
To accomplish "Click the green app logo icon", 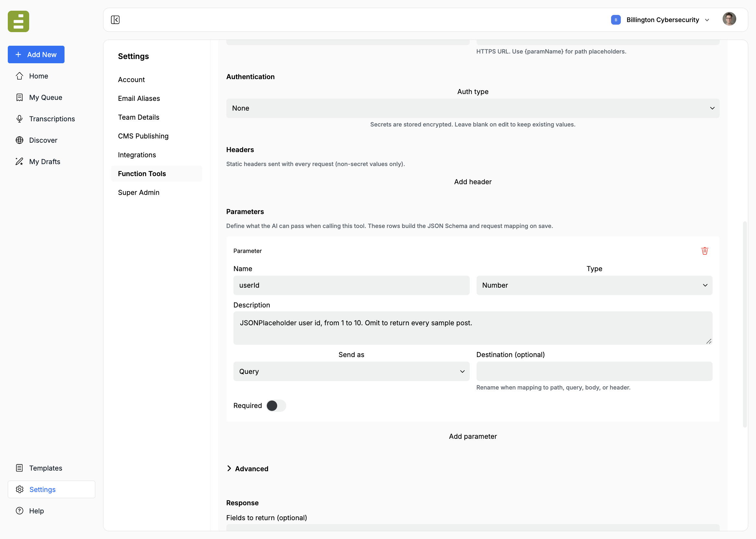I will pyautogui.click(x=18, y=21).
